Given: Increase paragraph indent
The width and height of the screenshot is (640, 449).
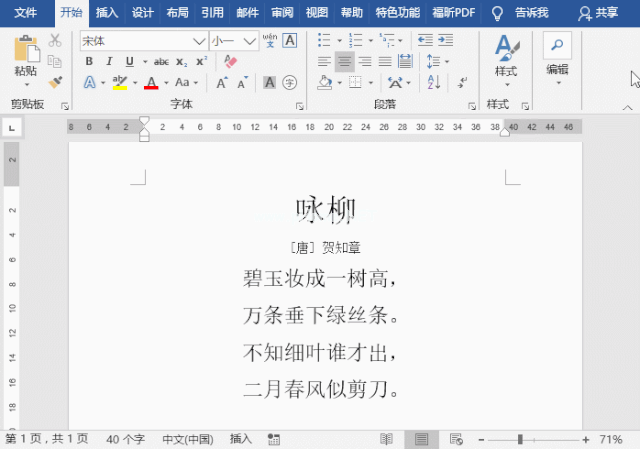Looking at the screenshot, I should coord(445,40).
